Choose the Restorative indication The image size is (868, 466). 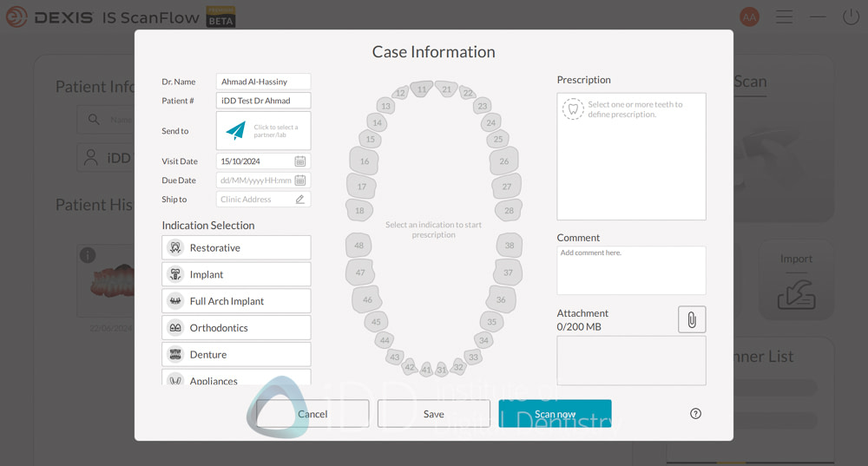[236, 247]
